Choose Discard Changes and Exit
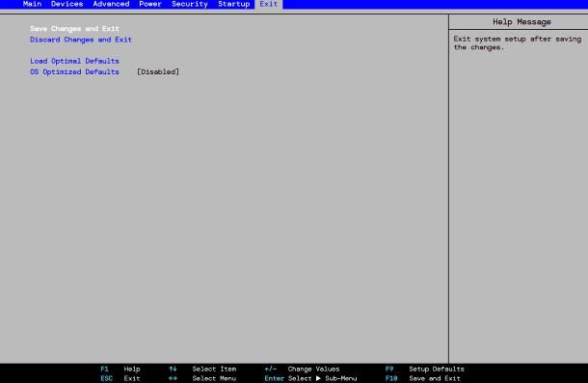Viewport: 588px width, 383px height. (81, 40)
